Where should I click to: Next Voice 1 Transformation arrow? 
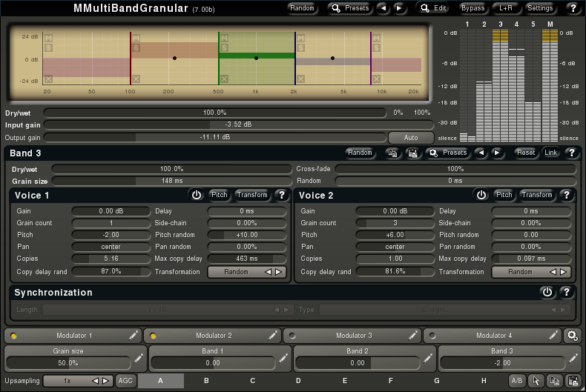tap(279, 272)
